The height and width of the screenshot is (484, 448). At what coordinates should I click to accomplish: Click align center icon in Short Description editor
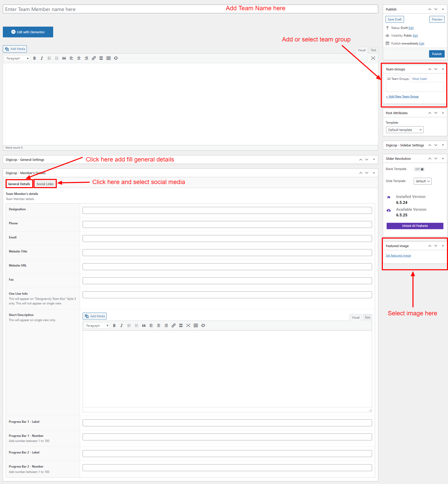click(159, 326)
